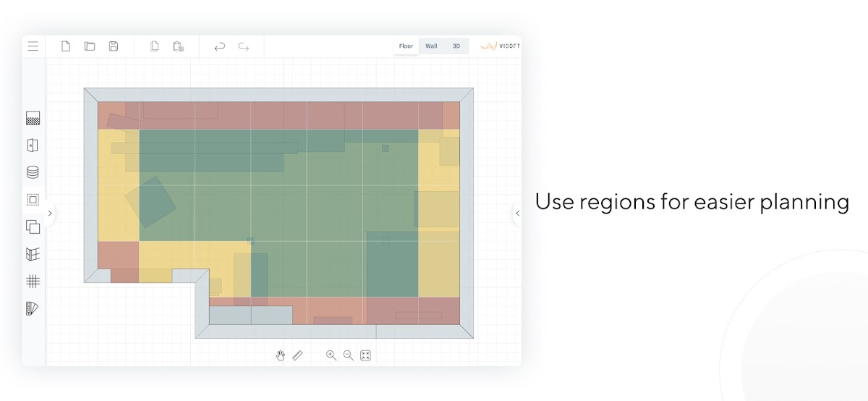Select the door tool in sidebar

[33, 145]
